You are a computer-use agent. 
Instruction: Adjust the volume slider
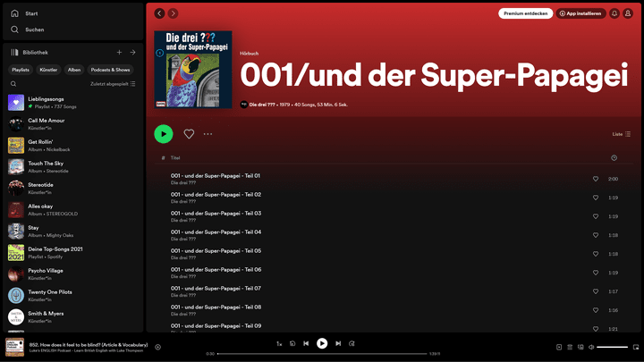pyautogui.click(x=612, y=347)
